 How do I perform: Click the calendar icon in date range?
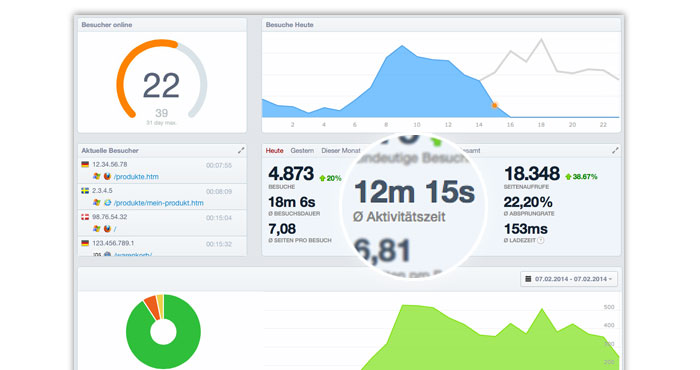click(x=528, y=279)
